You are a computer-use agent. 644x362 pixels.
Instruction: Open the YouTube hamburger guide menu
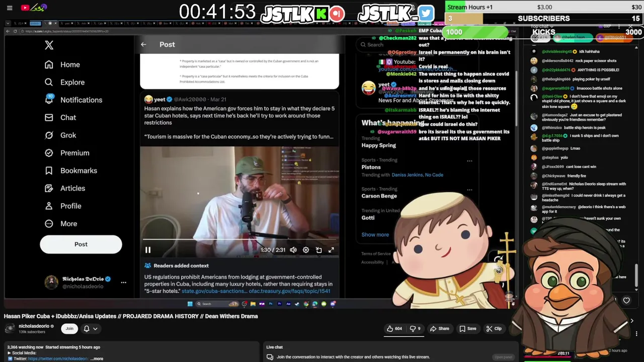[x=10, y=8]
